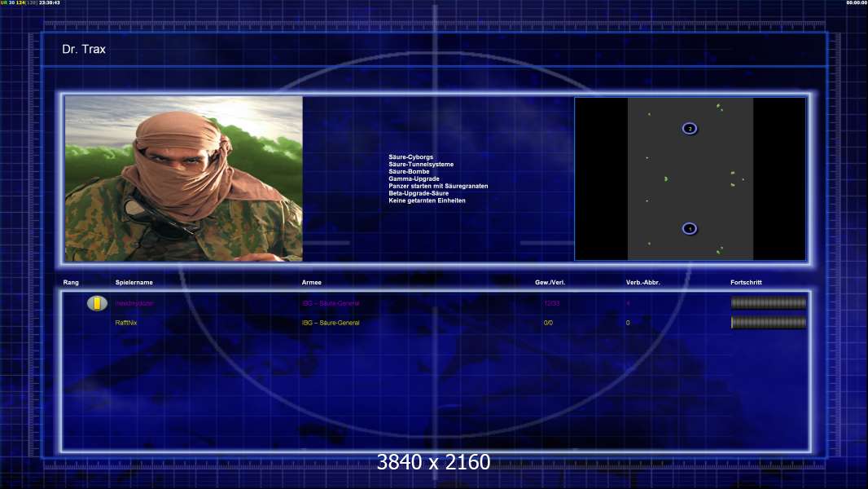Viewport: 868px width, 489px height.
Task: Click the purple win-loss record value
Action: click(x=551, y=303)
